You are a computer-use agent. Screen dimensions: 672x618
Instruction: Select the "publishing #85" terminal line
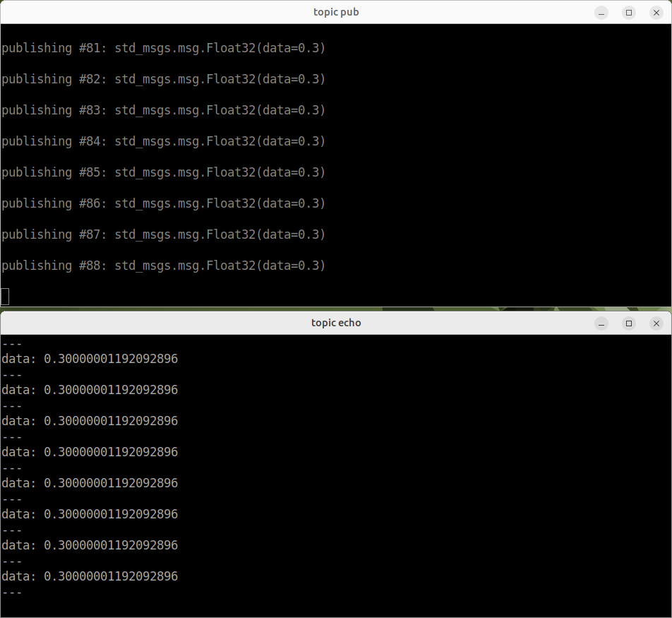tap(163, 172)
